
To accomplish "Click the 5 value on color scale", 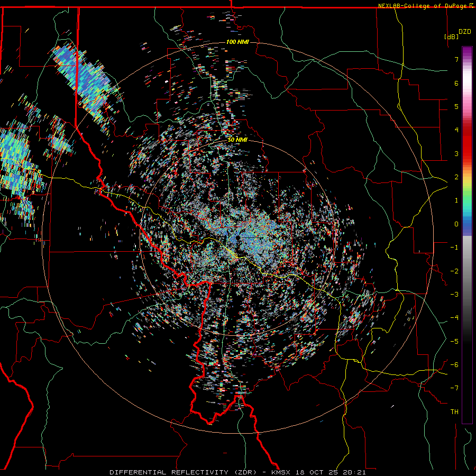I will click(x=456, y=106).
